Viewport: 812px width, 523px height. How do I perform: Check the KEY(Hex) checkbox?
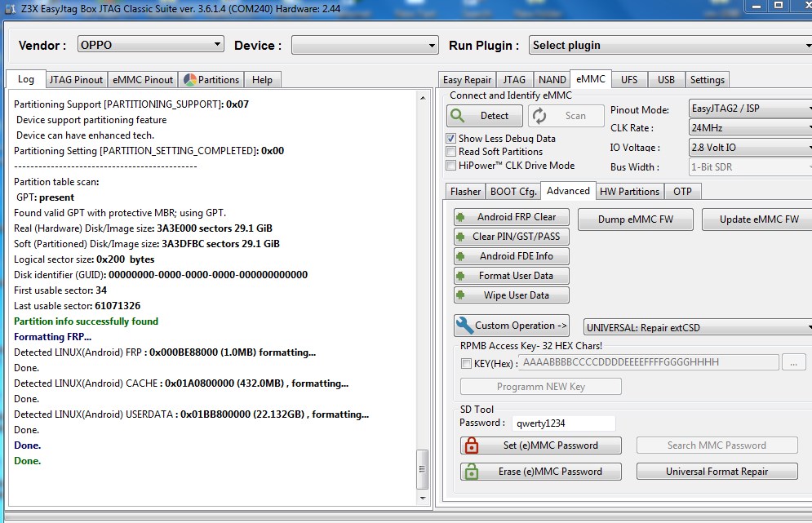tap(466, 364)
